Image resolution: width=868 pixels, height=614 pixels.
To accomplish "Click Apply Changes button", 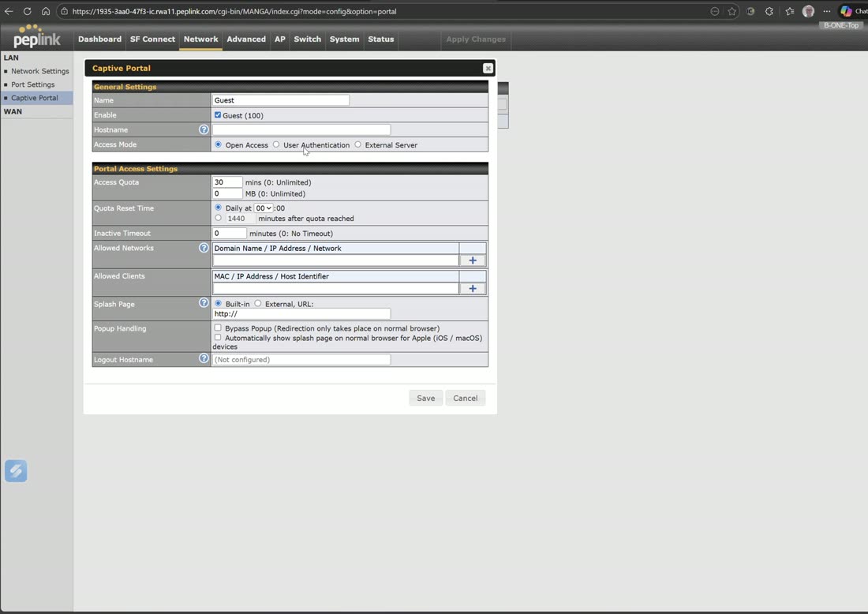I will [476, 39].
